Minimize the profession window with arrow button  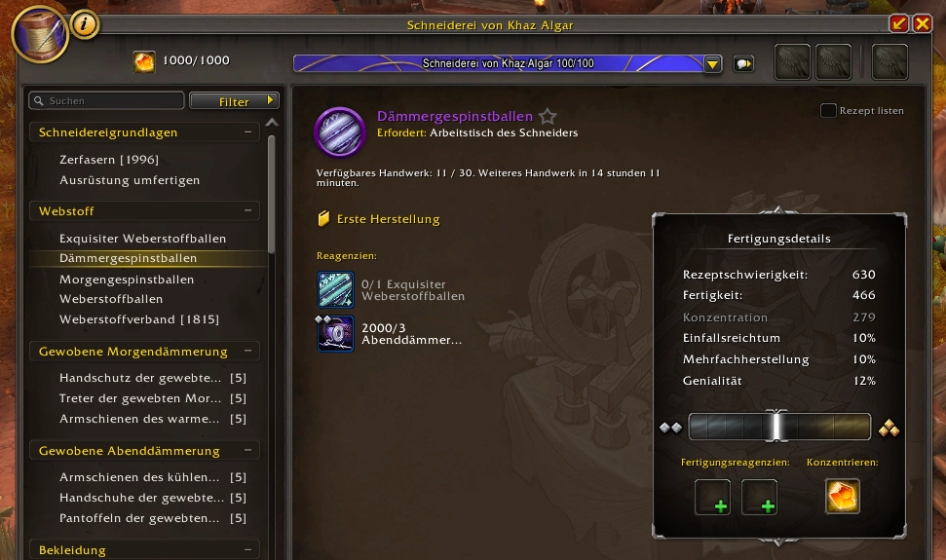(899, 23)
